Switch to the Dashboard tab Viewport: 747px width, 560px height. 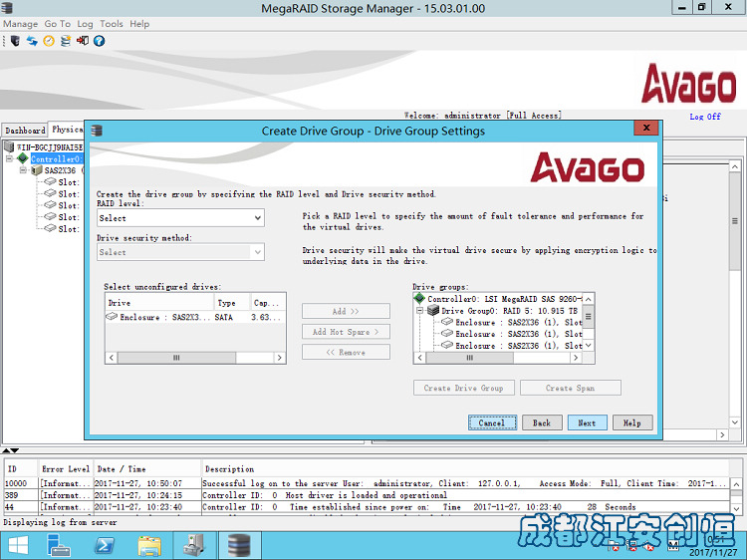pos(25,131)
